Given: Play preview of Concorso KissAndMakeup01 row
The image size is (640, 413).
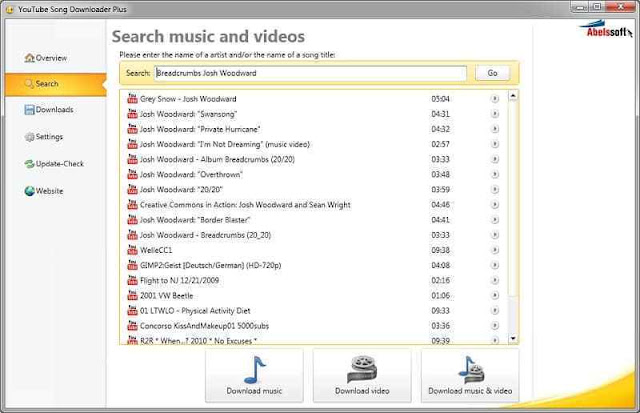Looking at the screenshot, I should [x=495, y=326].
